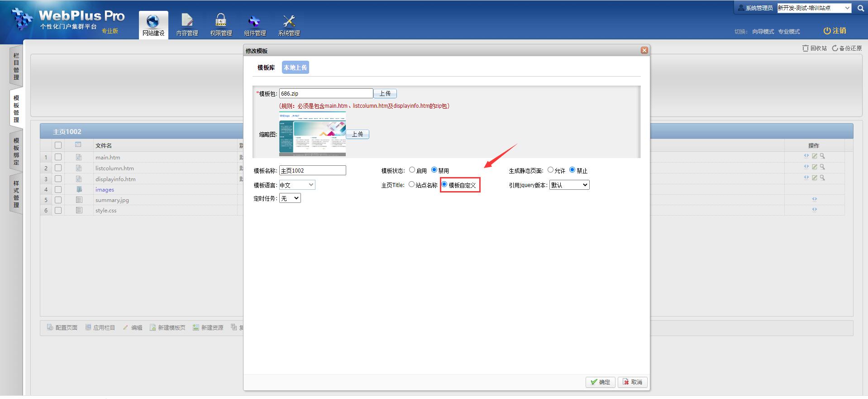Click the template thumbnail preview image
Image resolution: width=868 pixels, height=399 pixels.
[312, 134]
